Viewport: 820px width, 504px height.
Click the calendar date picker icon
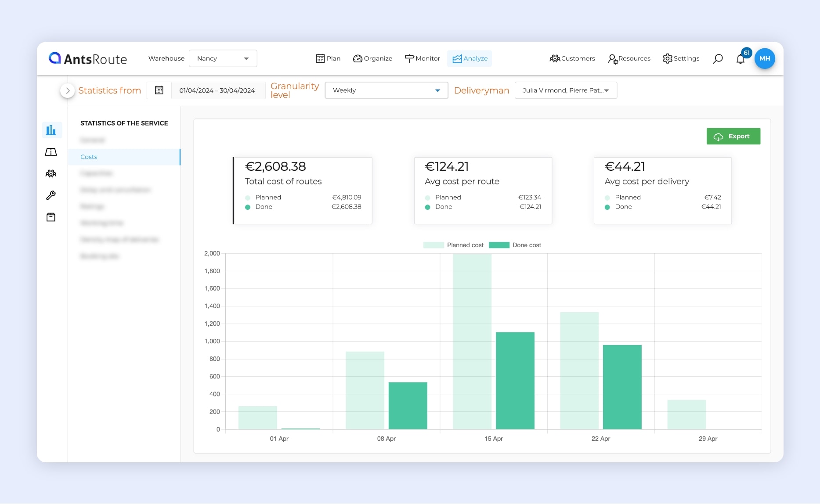click(x=159, y=90)
